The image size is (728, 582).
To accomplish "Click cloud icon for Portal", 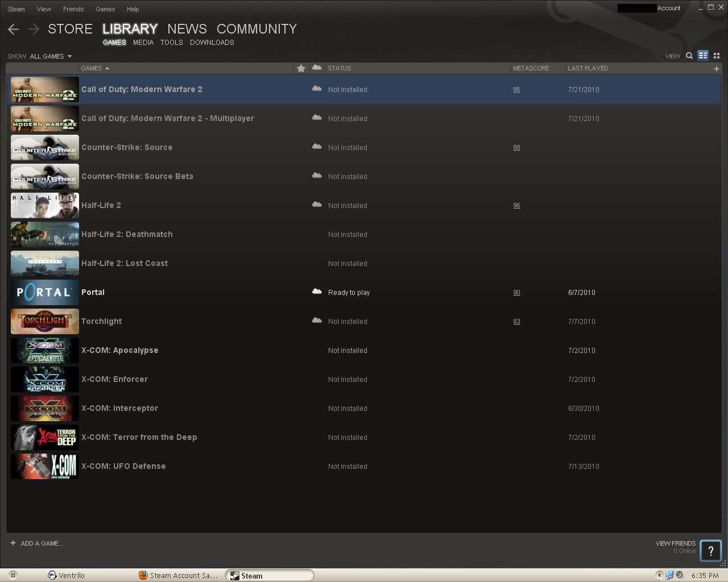I will pyautogui.click(x=317, y=292).
